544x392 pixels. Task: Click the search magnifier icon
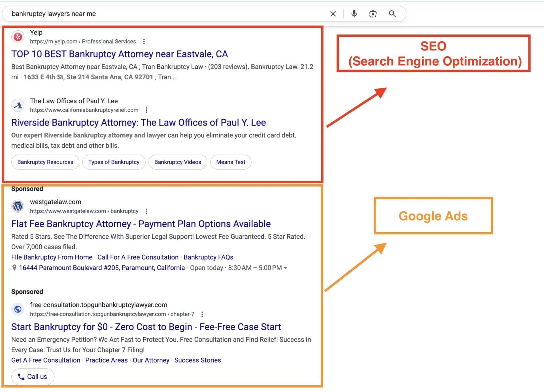click(x=392, y=14)
